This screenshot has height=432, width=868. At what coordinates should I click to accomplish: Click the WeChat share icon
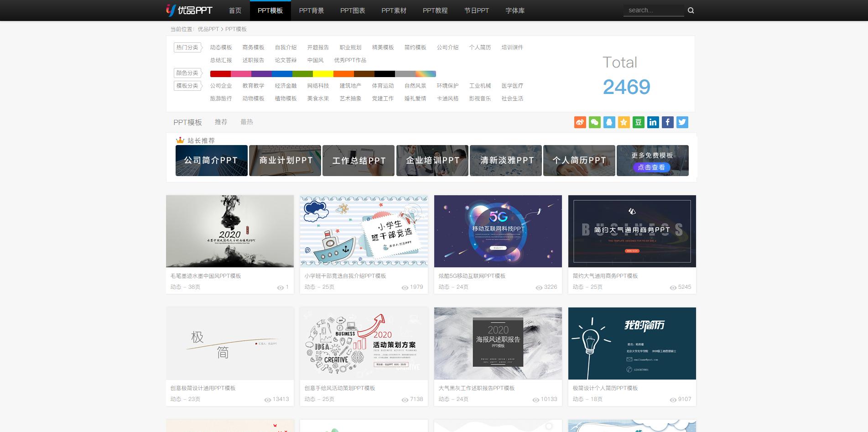pos(594,122)
